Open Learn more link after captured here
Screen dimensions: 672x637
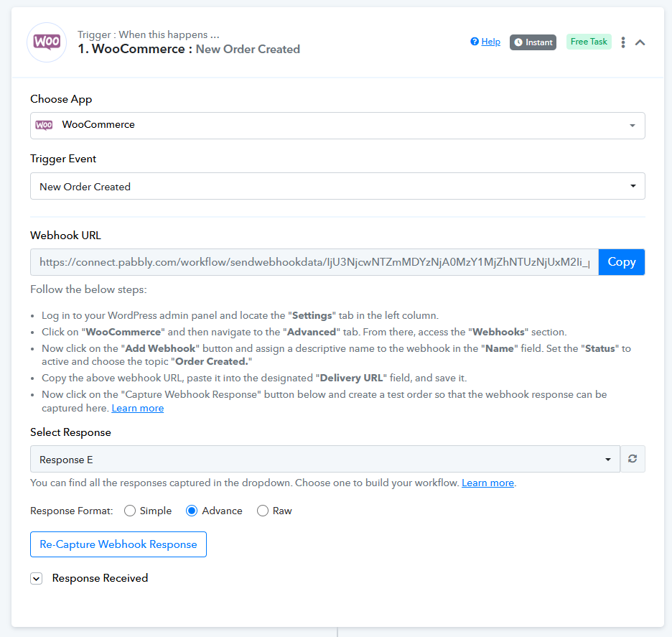(138, 408)
